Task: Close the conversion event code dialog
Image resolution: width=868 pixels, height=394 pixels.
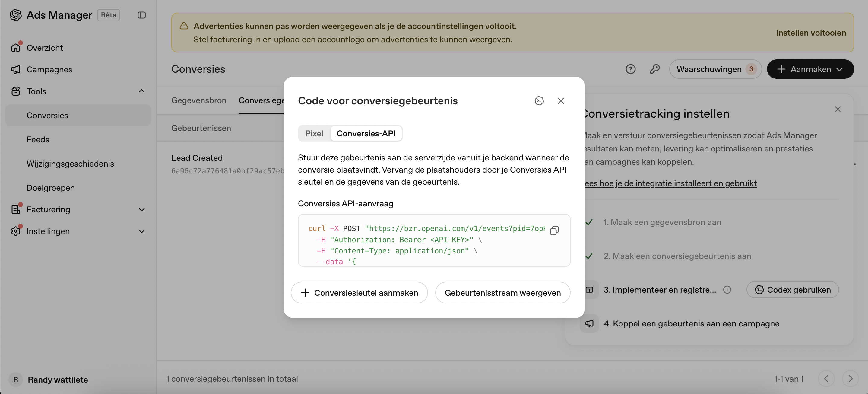Action: coord(561,101)
